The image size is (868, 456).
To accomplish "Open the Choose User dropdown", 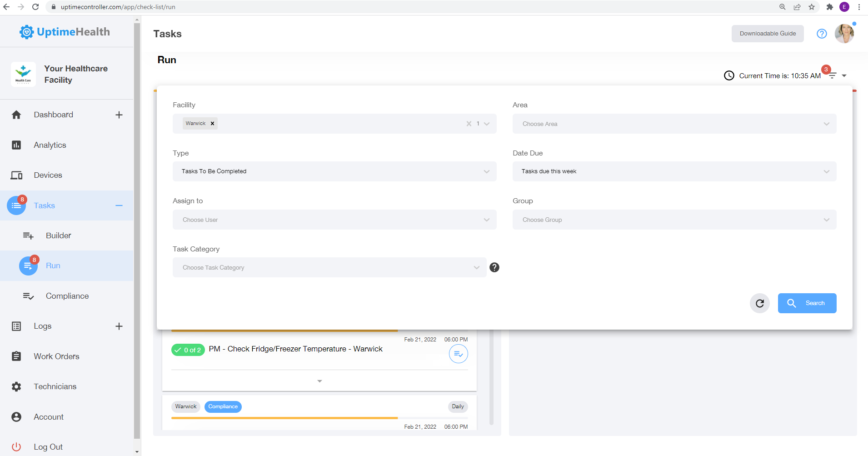I will tap(334, 220).
